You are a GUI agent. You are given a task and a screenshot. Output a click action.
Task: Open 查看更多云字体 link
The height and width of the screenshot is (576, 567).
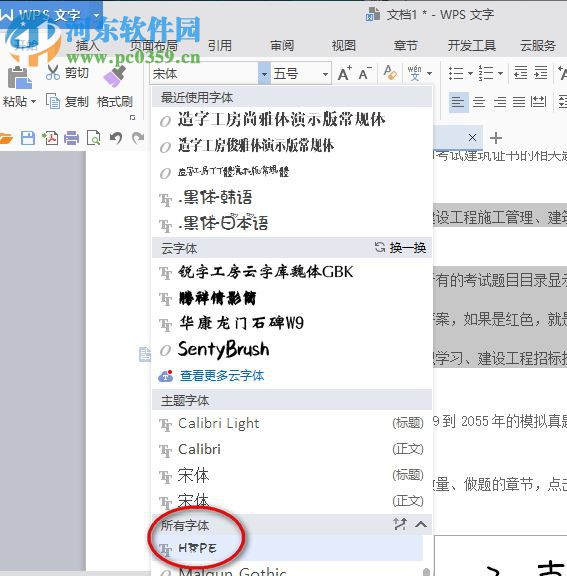pos(222,376)
